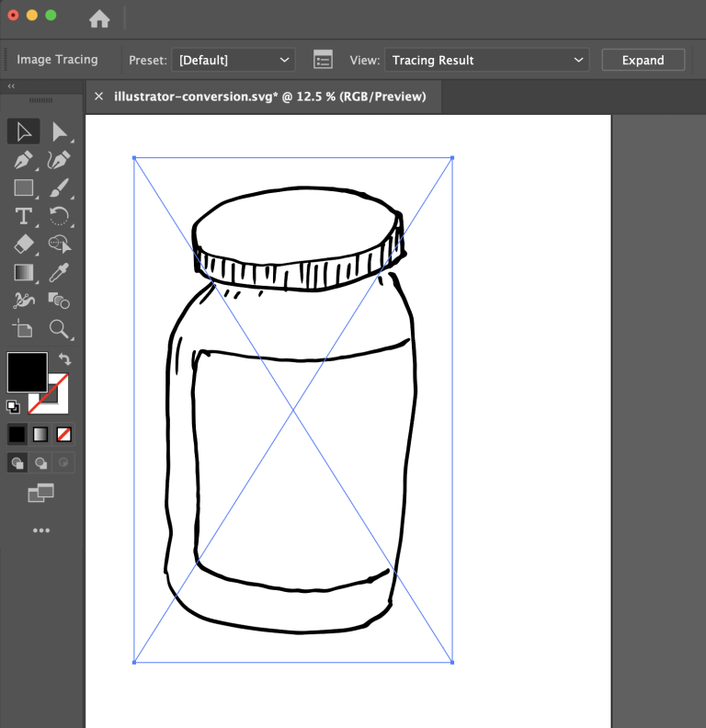Open the Preset dropdown showing Default
706x728 pixels.
point(234,61)
